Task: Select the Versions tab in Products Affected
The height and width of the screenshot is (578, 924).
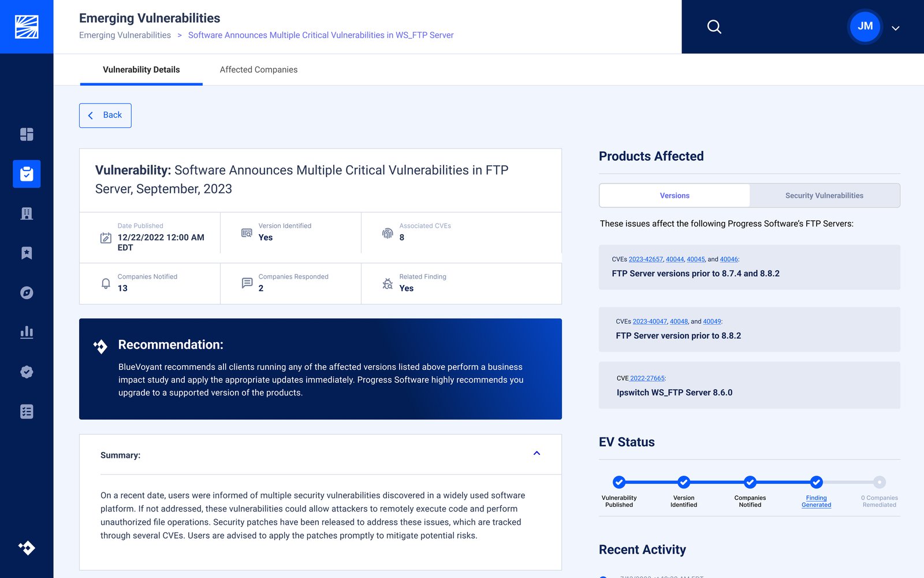Action: point(675,195)
